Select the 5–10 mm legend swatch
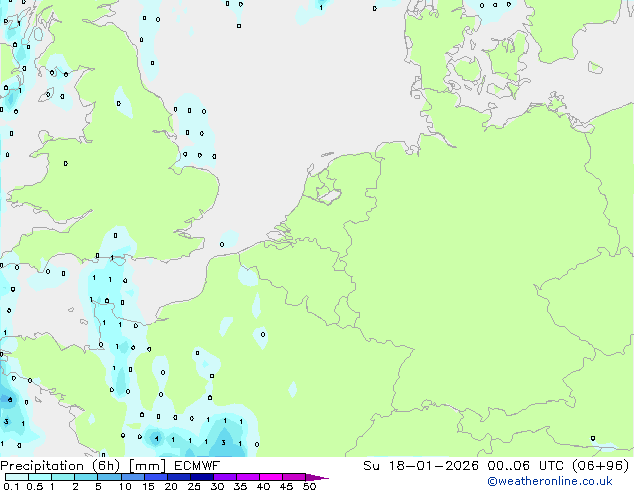Image resolution: width=634 pixels, height=490 pixels. click(109, 477)
